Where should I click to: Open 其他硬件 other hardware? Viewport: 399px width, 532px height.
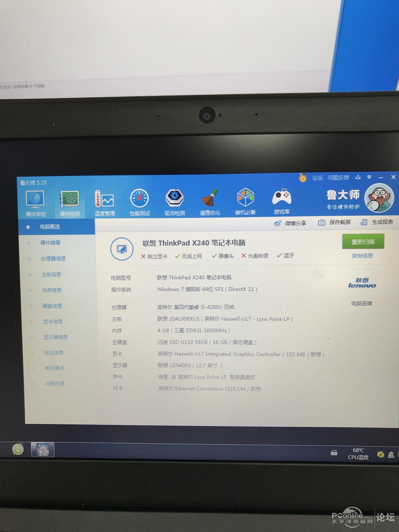(54, 368)
